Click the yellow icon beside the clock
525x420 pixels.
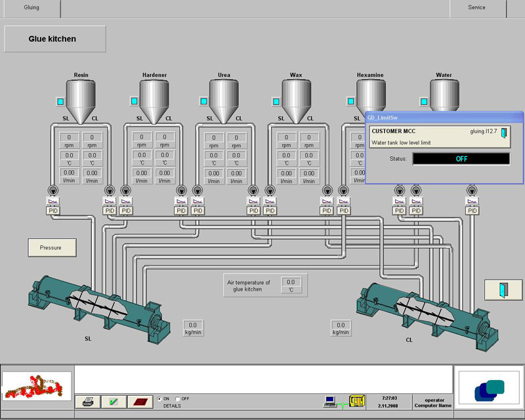coord(357,400)
